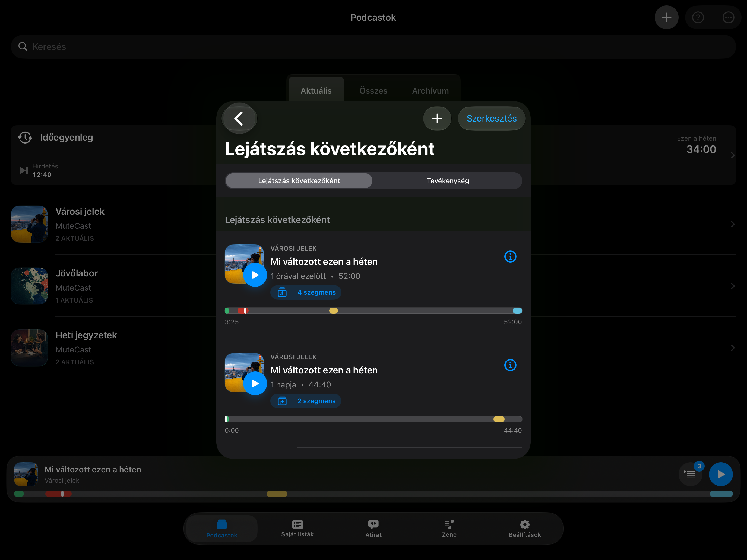Go back using the modal's back arrow
The width and height of the screenshot is (747, 560).
[x=239, y=119]
